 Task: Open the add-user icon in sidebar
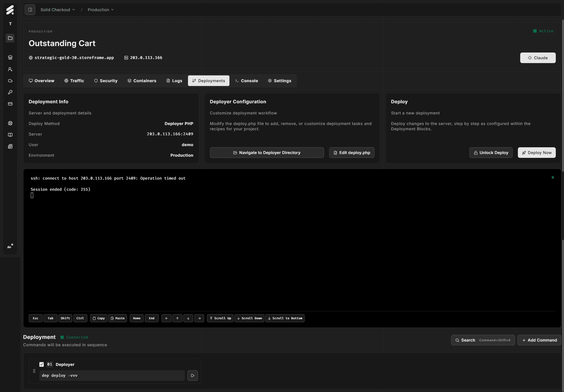[10, 69]
